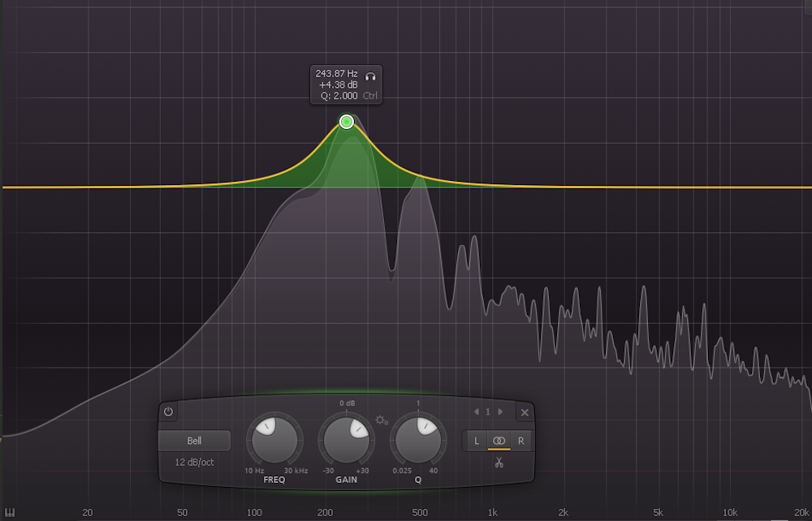Click the scissors split-band icon
The height and width of the screenshot is (521, 812).
(x=499, y=461)
